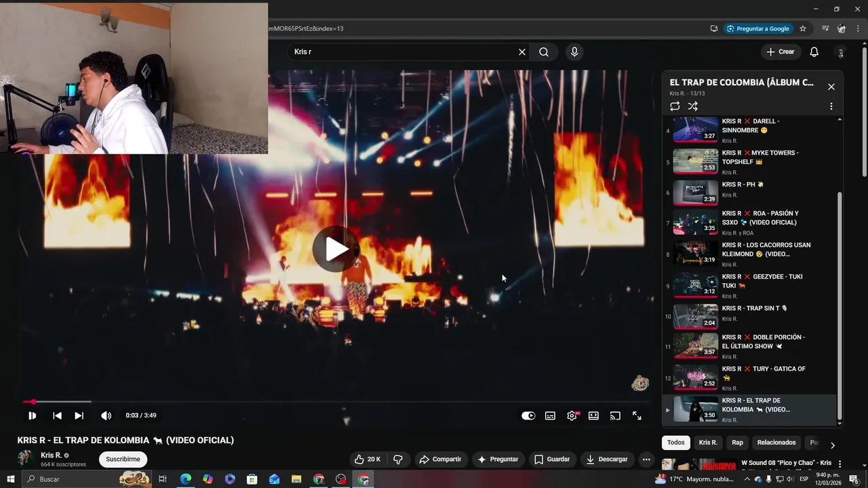
Task: Click the Windows taskbar Buscar search box
Action: point(88,479)
